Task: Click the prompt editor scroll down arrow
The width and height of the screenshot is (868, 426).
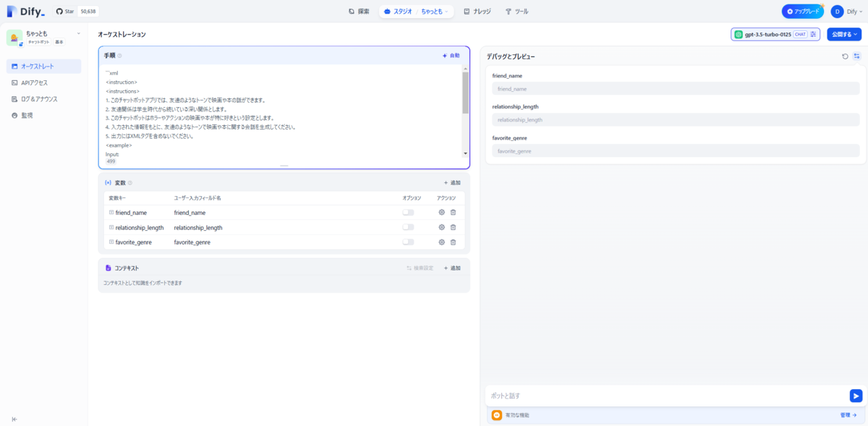Action: [465, 153]
